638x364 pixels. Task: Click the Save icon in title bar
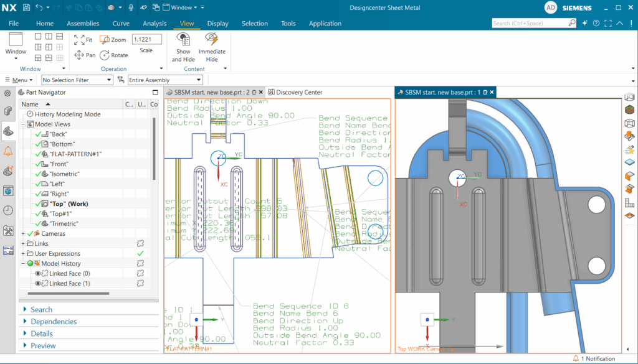[26, 7]
